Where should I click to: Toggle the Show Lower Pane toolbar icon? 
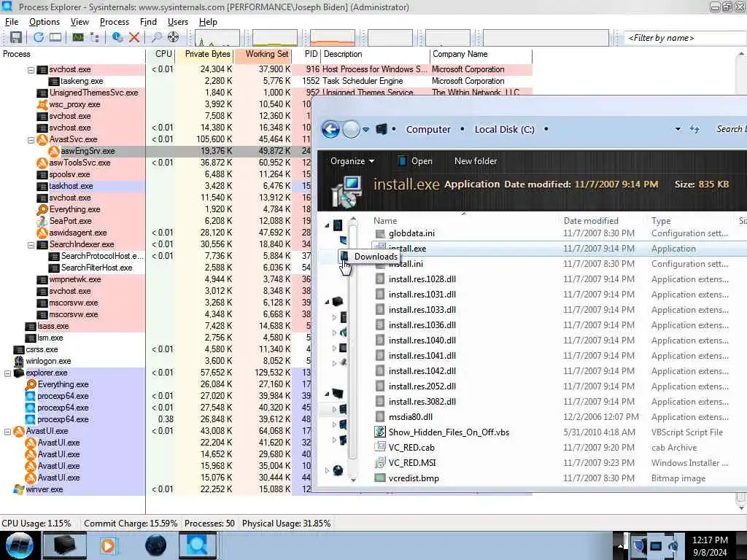[x=55, y=37]
